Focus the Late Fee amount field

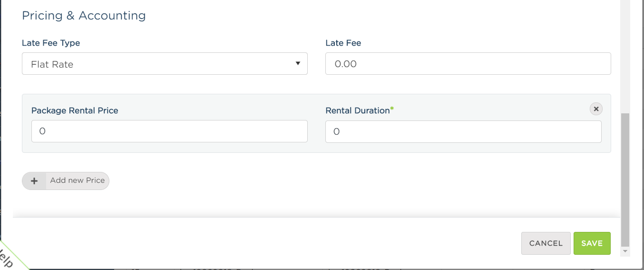coord(468,64)
